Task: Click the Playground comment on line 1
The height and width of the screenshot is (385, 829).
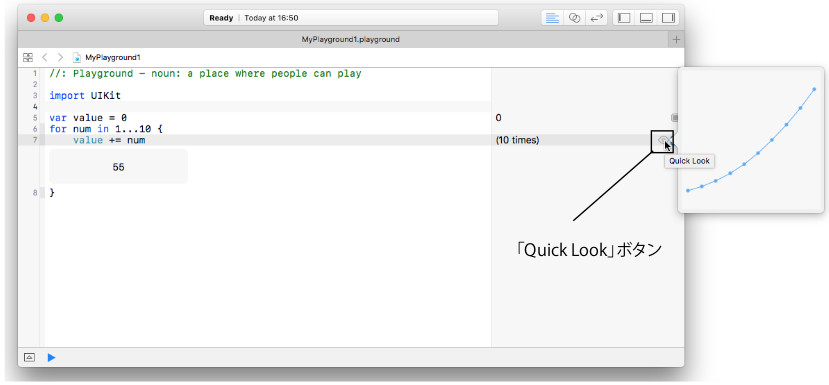Action: pyautogui.click(x=205, y=74)
